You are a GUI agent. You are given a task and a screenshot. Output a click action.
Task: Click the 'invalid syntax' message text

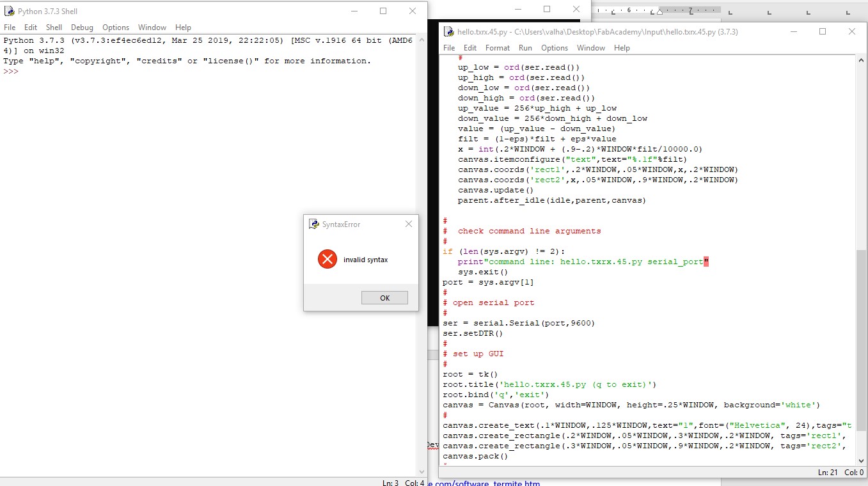pos(365,260)
